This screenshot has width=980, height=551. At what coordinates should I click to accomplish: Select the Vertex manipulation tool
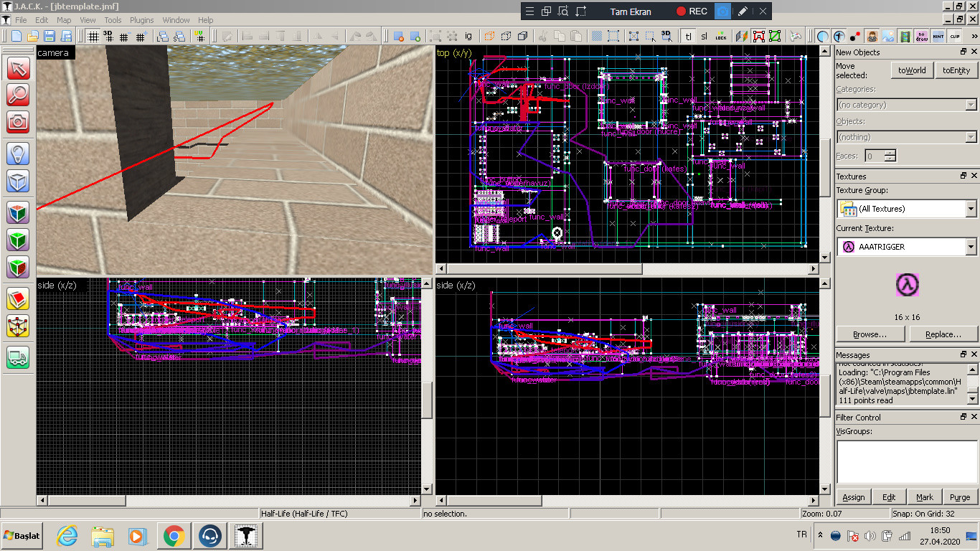18,326
